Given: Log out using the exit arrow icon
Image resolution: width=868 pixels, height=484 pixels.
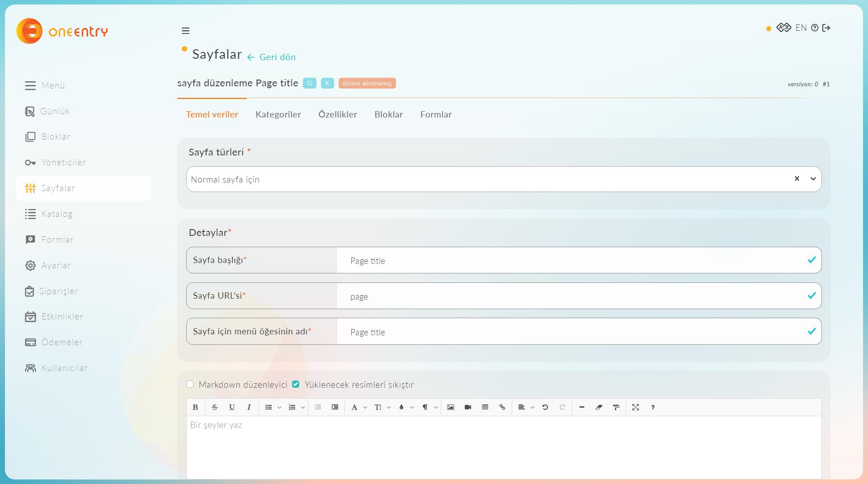Looking at the screenshot, I should [x=826, y=28].
